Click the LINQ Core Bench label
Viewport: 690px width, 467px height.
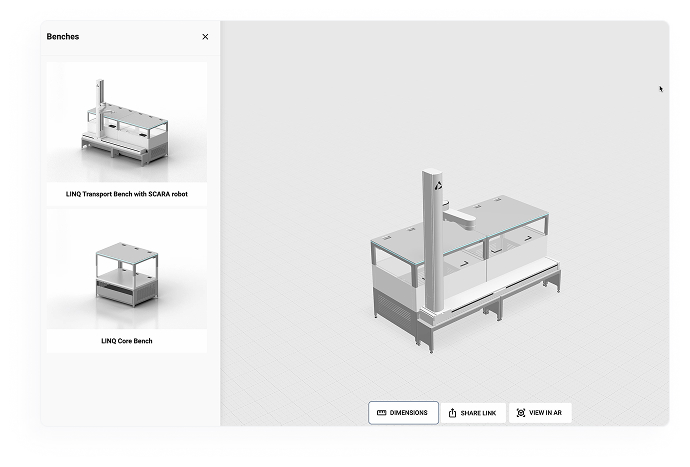click(127, 341)
